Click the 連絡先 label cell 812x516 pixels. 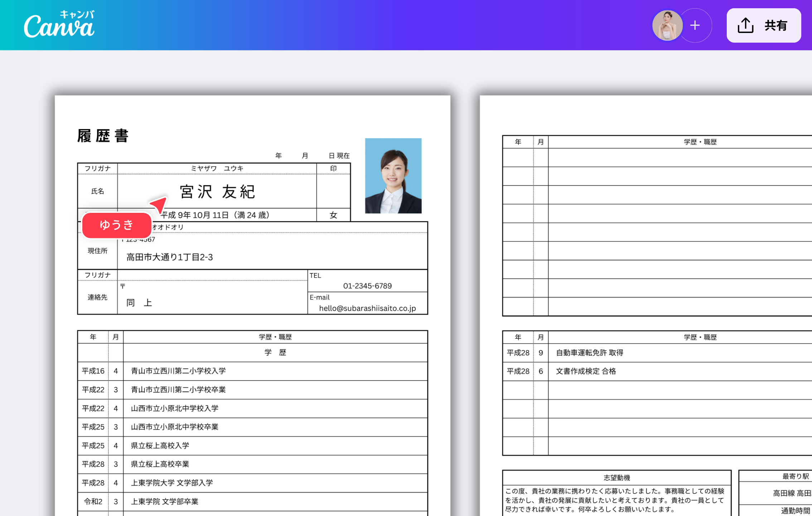(97, 297)
